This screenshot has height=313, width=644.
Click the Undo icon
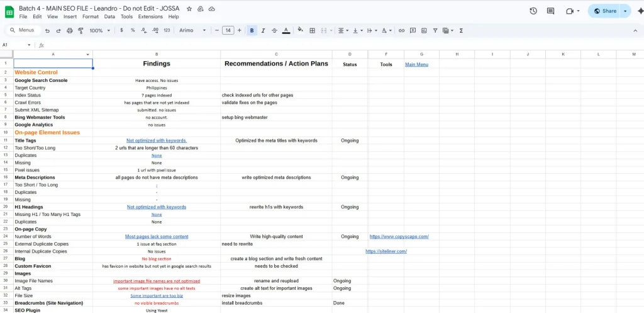(x=48, y=30)
